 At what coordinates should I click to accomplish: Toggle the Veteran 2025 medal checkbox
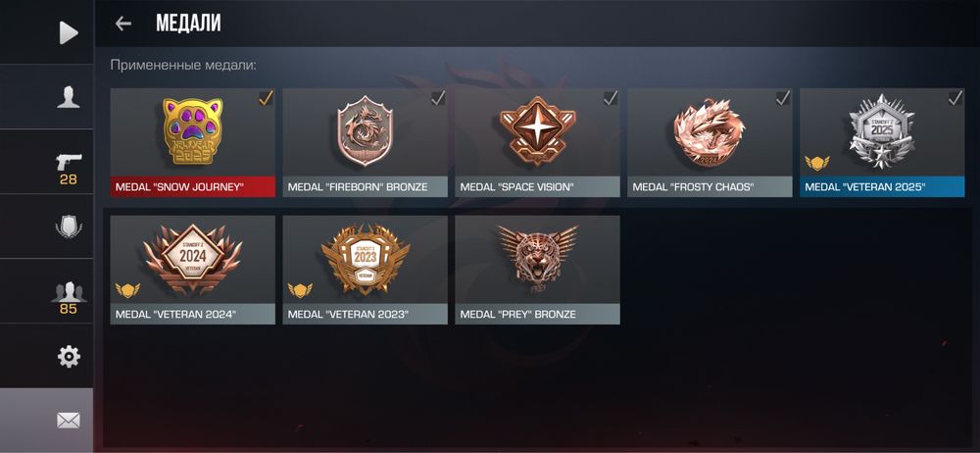(955, 98)
